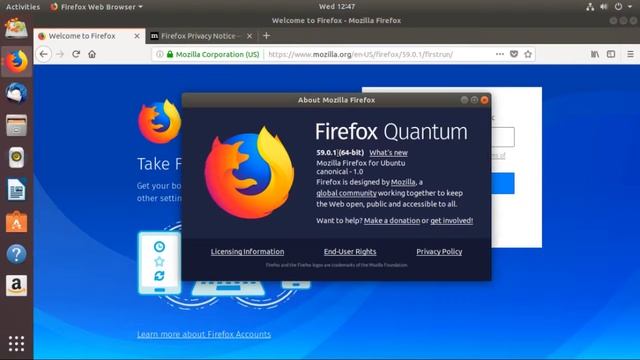640x360 pixels.
Task: Open Privacy Policy link in About dialog
Action: 439,251
